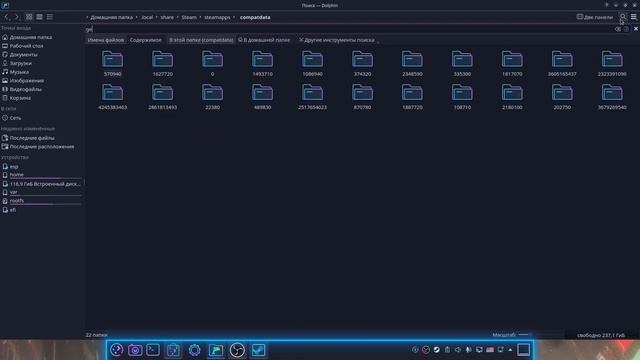The image size is (640, 360).
Task: Select the esp device in sidebar
Action: (41, 167)
